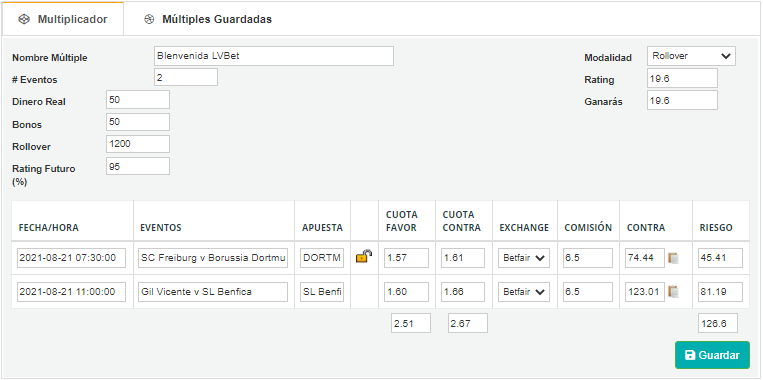This screenshot has height=380, width=763.
Task: Expand the Betfair exchange dropdown for Freiburg row
Action: [x=524, y=258]
